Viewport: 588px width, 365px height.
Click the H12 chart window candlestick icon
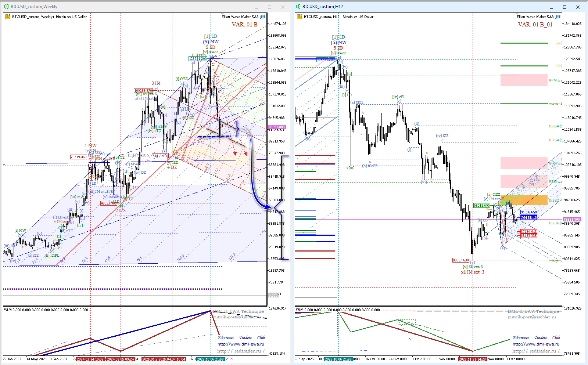(298, 7)
